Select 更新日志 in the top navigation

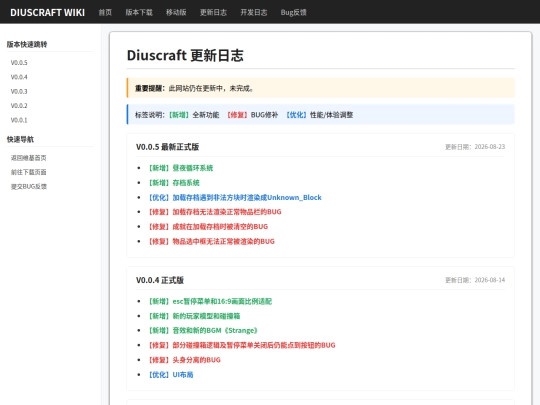[213, 12]
